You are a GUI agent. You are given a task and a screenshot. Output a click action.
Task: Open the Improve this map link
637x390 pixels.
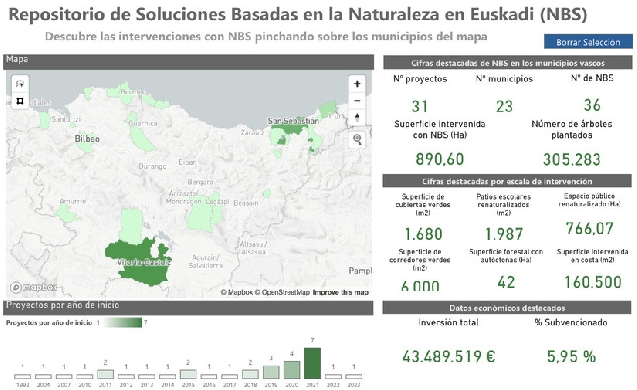340,292
